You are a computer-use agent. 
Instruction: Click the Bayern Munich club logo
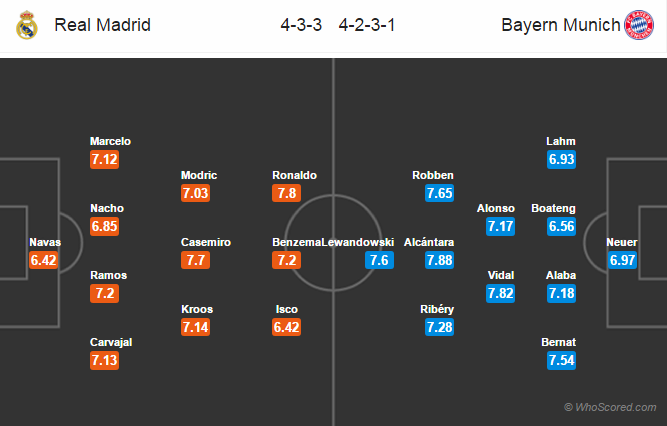coord(639,25)
